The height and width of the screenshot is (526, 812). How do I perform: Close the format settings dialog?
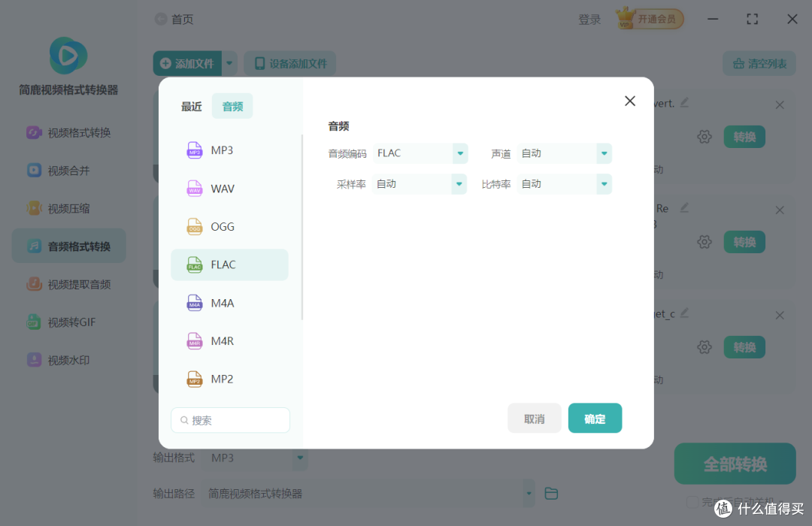pyautogui.click(x=630, y=101)
